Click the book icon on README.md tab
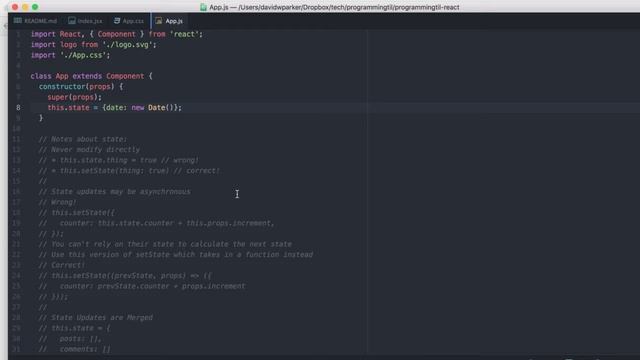 click(18, 20)
